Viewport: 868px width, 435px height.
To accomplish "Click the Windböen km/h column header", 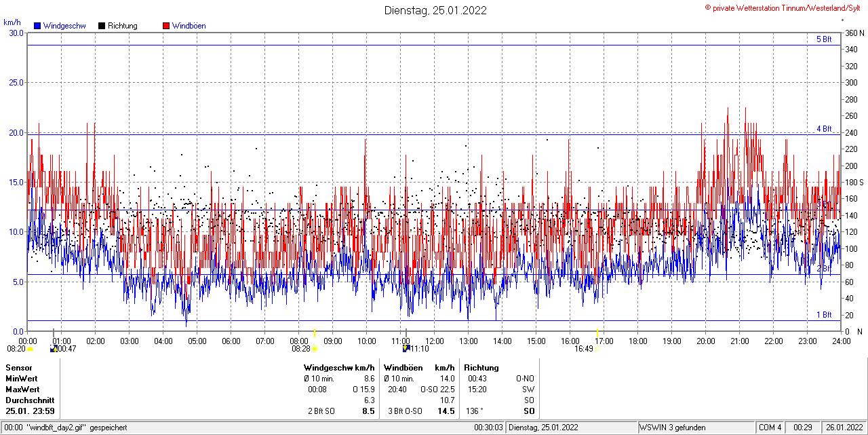I will [x=419, y=368].
